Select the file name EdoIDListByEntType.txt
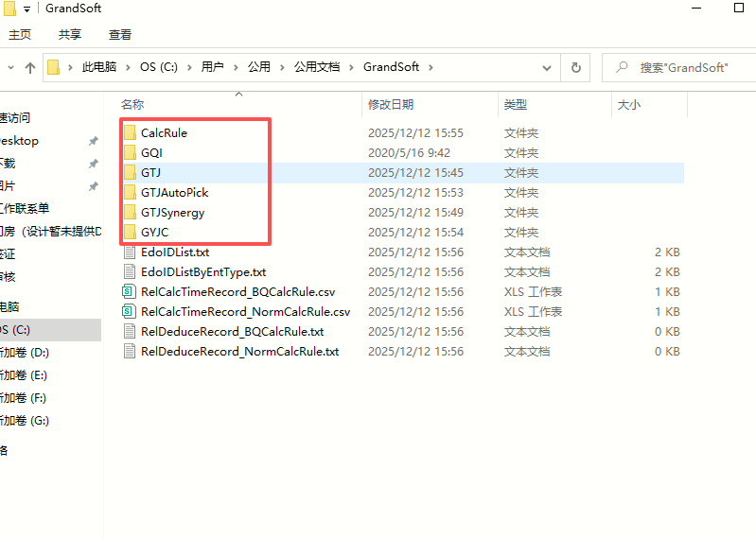 pos(203,272)
